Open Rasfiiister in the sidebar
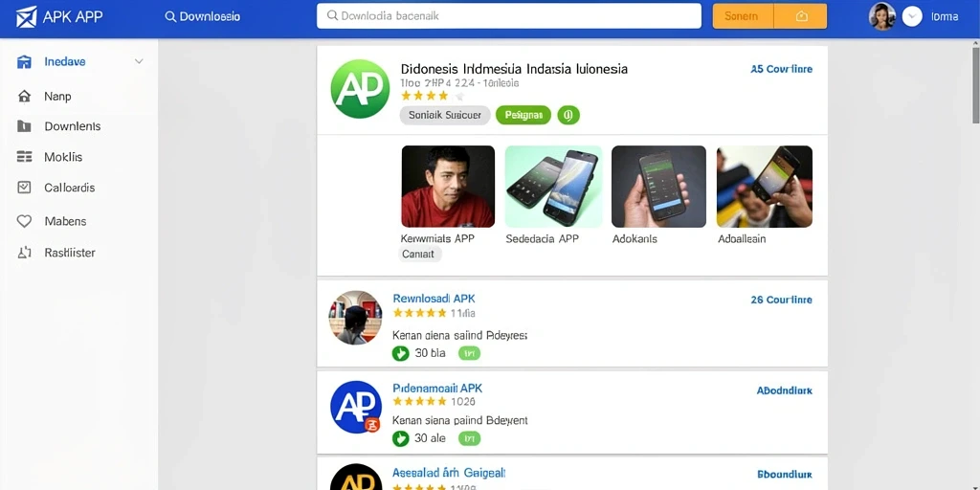Screen dimensions: 980x490 click(69, 253)
